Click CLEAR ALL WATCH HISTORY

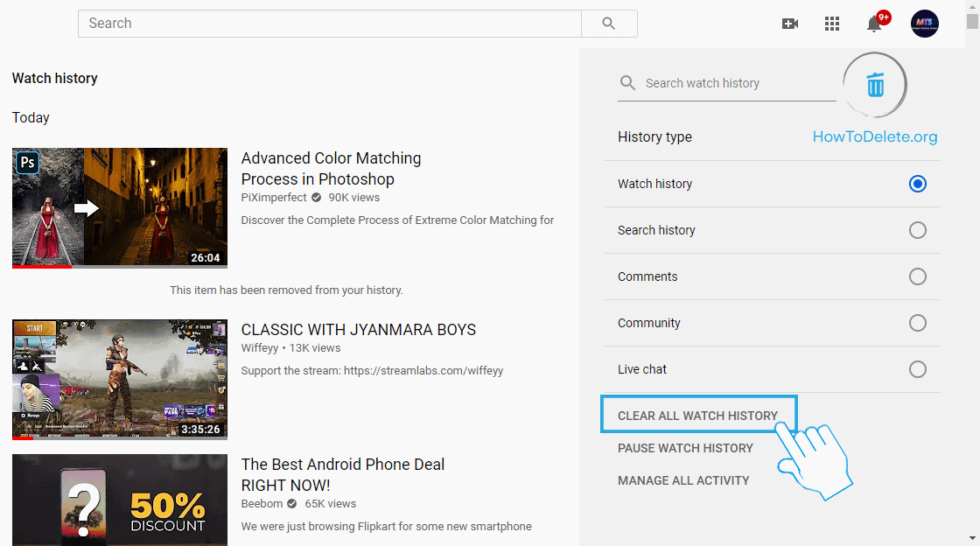697,416
